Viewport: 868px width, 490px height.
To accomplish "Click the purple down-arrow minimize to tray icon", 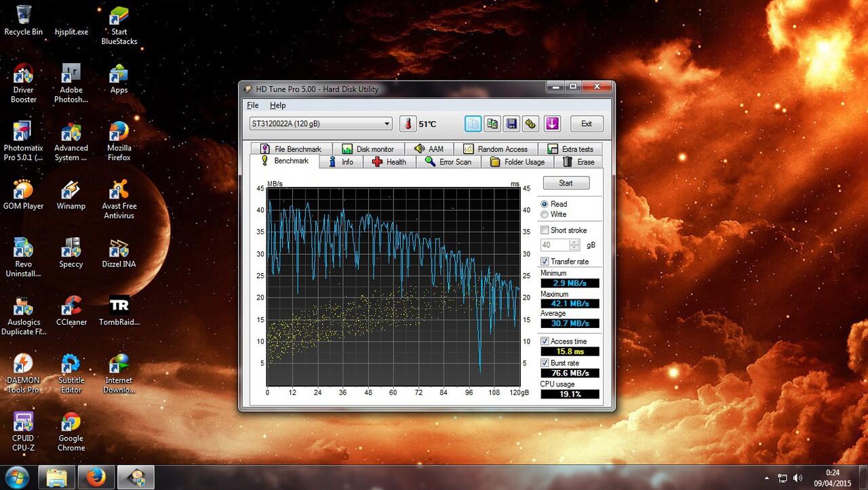I will pyautogui.click(x=552, y=123).
